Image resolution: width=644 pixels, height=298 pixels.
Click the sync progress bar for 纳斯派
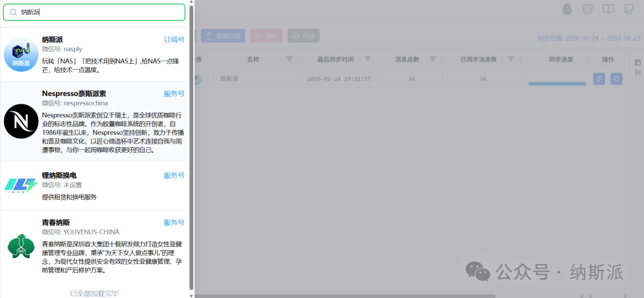pos(557,83)
